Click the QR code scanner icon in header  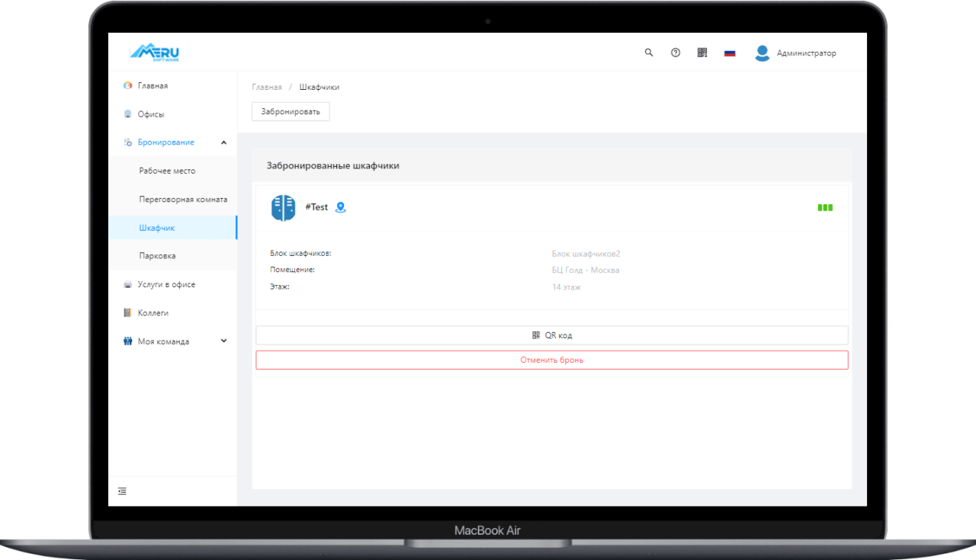tap(702, 53)
